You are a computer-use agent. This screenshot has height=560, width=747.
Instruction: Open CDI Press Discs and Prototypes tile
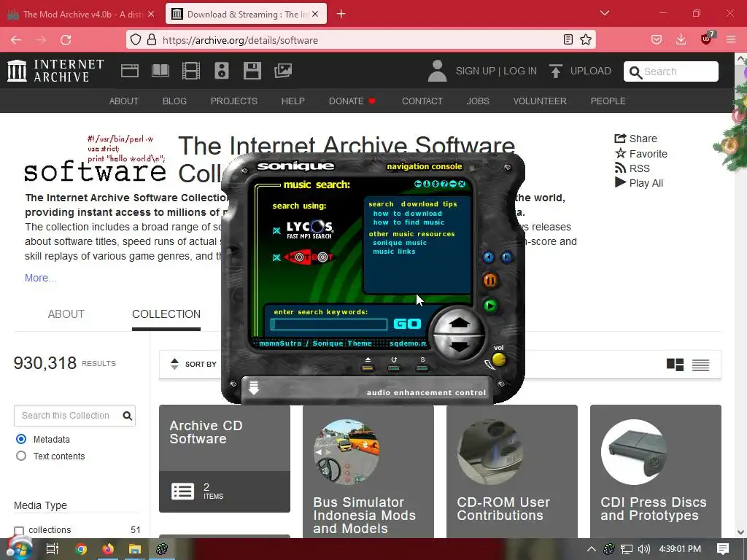(x=656, y=472)
